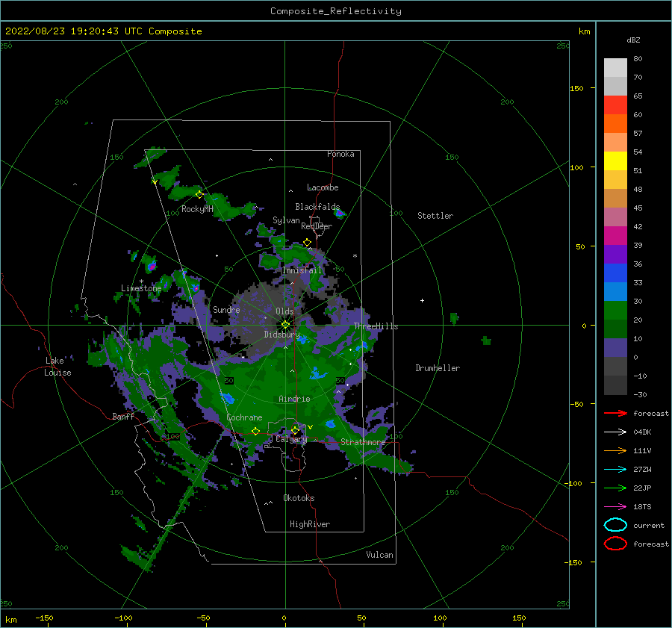Click the Sundre label
The image size is (672, 628).
pos(226,309)
